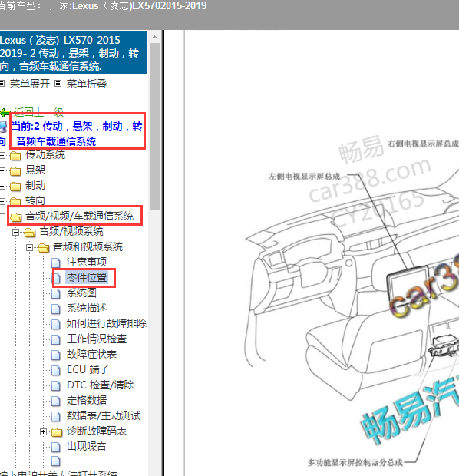Collapse the 音频和视频系统 node
The height and width of the screenshot is (476, 459).
29,248
